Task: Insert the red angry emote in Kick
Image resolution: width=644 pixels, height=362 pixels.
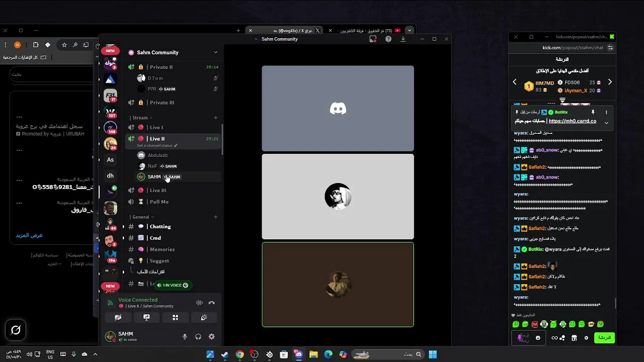Action: [x=535, y=324]
